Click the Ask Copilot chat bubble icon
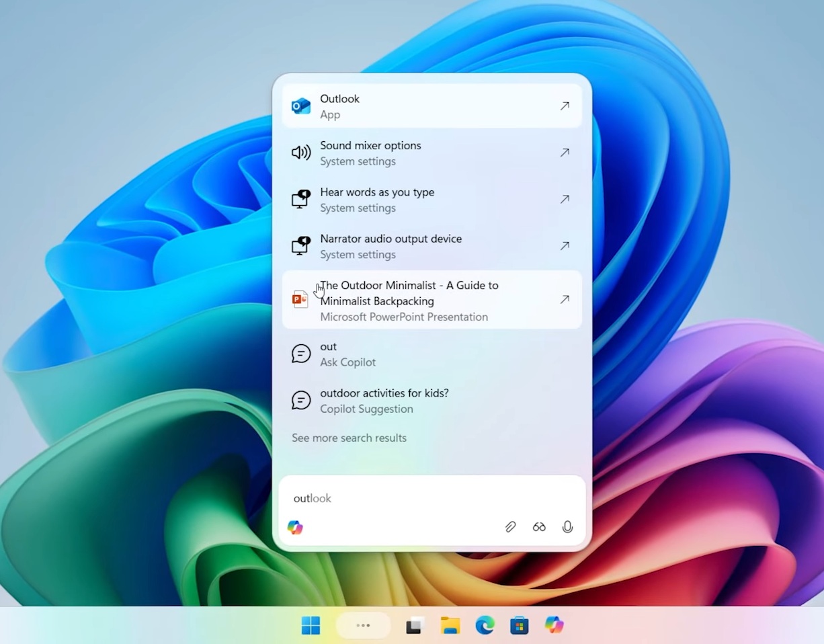Image resolution: width=824 pixels, height=644 pixels. tap(300, 354)
